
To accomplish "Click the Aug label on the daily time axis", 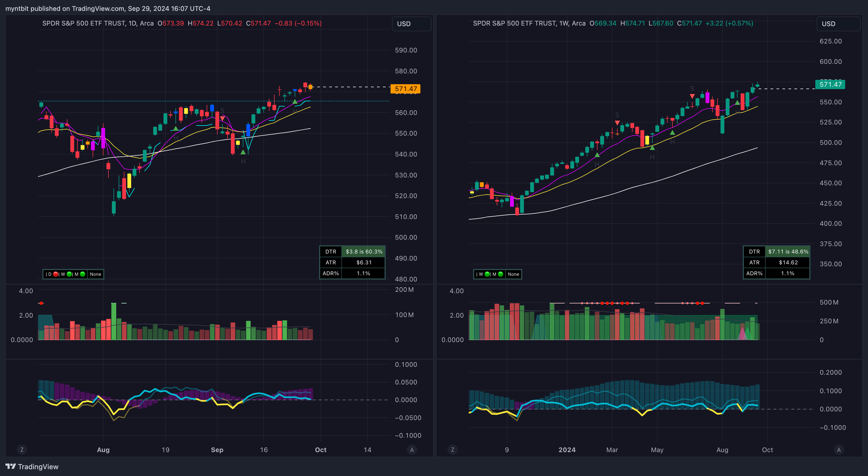I will 103,450.
